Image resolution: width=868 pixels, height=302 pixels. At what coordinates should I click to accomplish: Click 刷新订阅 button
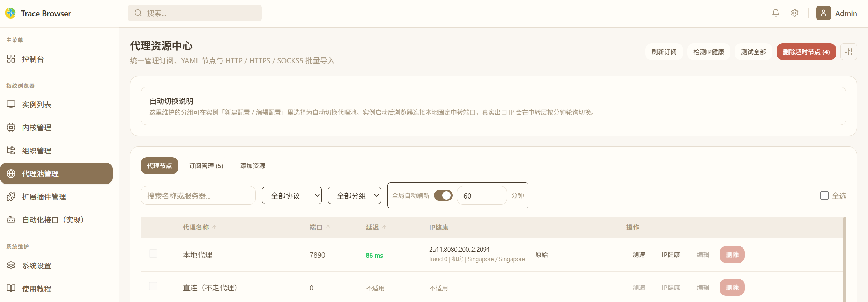point(664,52)
